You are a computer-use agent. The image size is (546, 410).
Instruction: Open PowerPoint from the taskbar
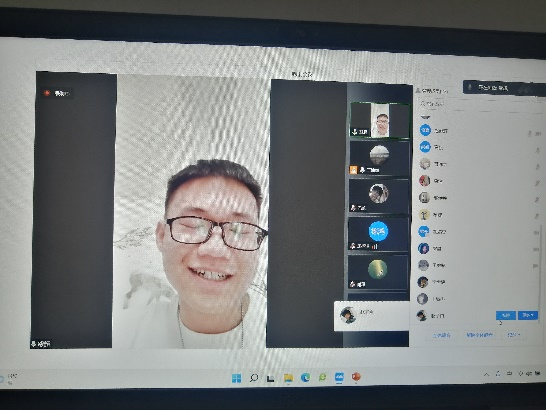coord(356,377)
